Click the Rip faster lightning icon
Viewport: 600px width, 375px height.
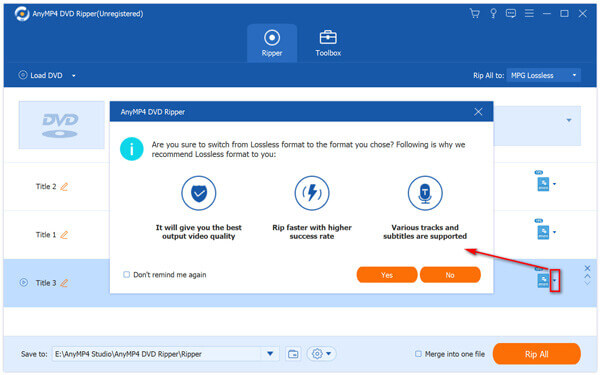[x=312, y=193]
